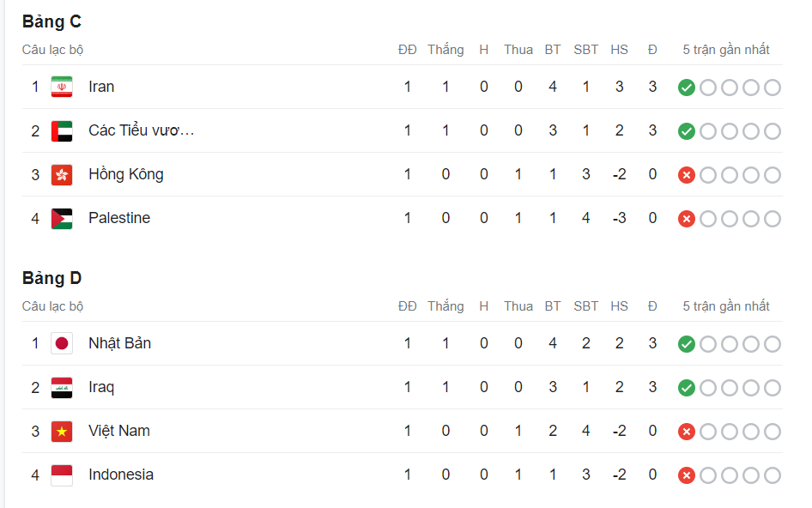Click the red loss indicator for Việt Nam
Screen dimensions: 812x508
point(687,431)
